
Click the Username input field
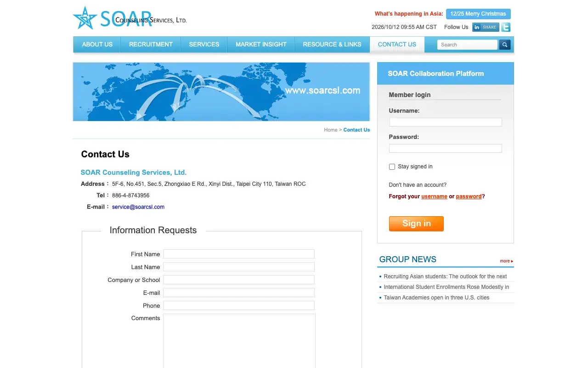click(x=445, y=122)
